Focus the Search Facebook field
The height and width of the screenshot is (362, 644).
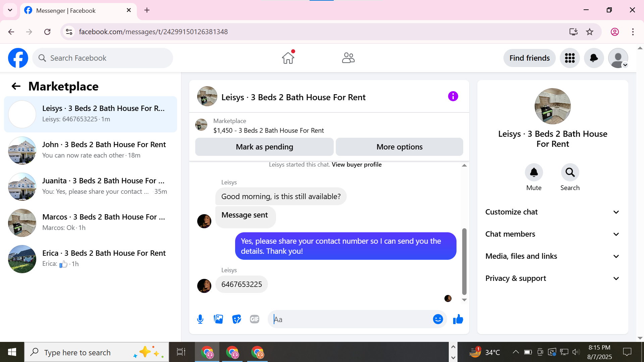pos(103,58)
